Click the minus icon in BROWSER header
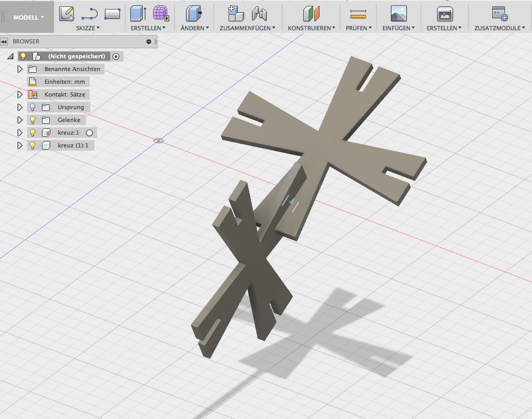532x419 pixels. [149, 41]
